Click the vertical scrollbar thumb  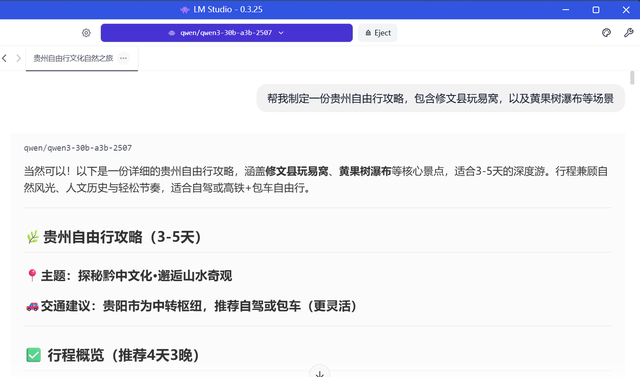(x=632, y=78)
